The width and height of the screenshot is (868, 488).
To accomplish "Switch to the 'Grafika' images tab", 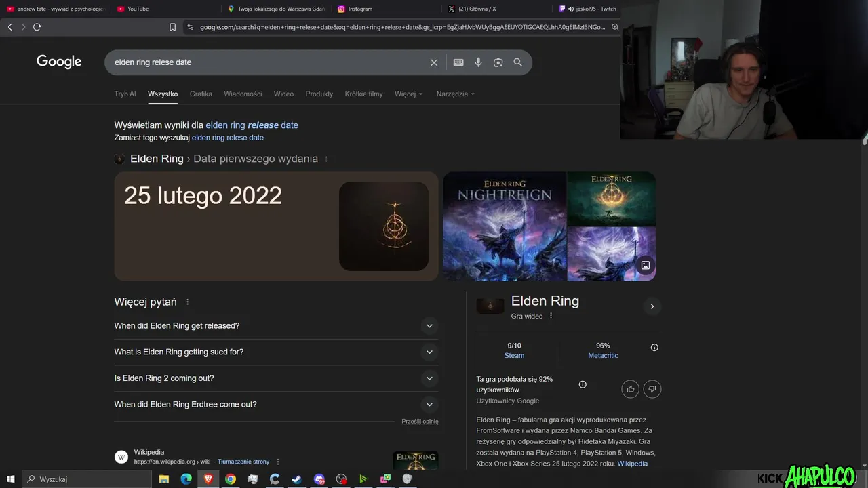I will [x=201, y=94].
